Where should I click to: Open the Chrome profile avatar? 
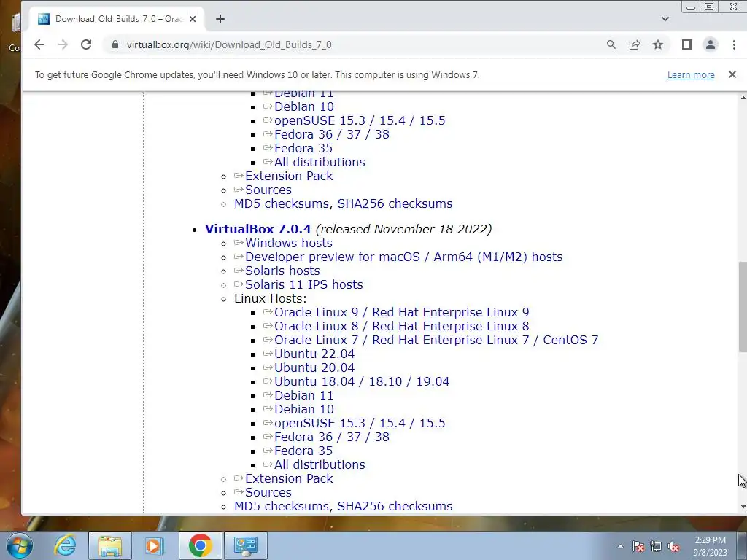[711, 44]
